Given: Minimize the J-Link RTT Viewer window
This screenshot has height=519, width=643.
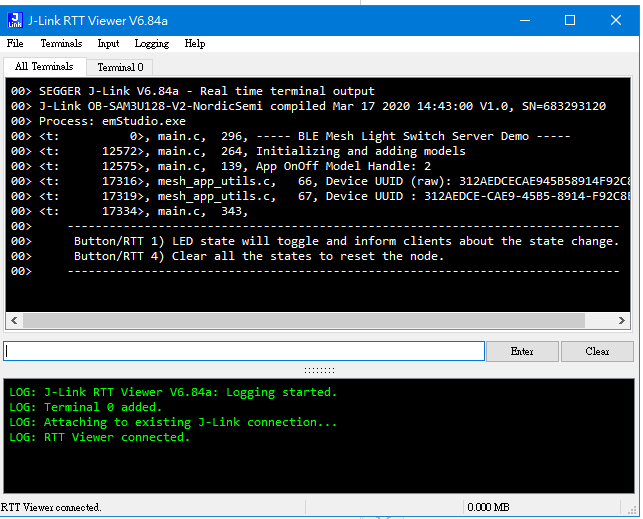Looking at the screenshot, I should coord(525,20).
